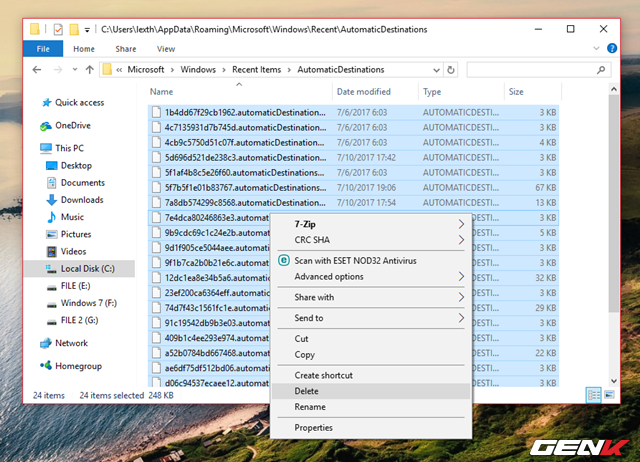This screenshot has height=462, width=640.
Task: Expand the ribbon with the chevron
Action: pyautogui.click(x=596, y=48)
